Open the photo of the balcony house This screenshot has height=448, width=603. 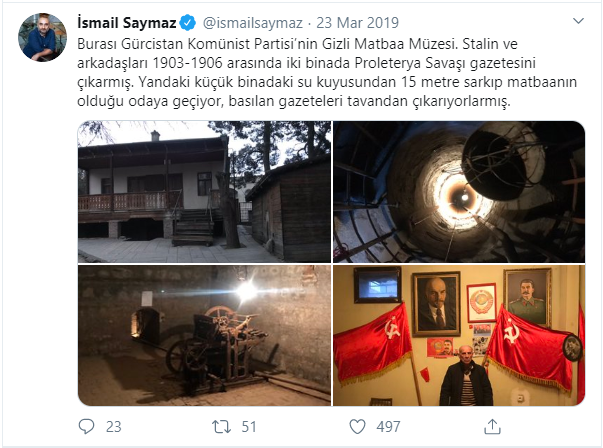tap(204, 192)
